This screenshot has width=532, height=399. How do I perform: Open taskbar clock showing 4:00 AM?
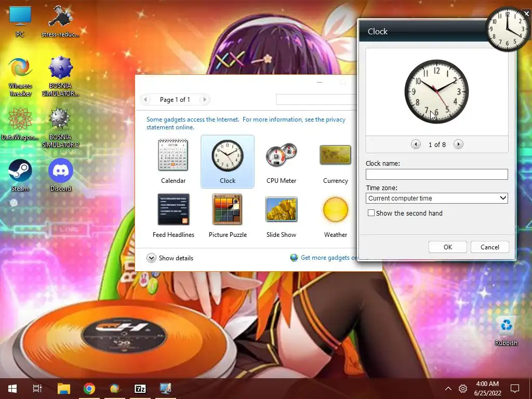click(487, 389)
